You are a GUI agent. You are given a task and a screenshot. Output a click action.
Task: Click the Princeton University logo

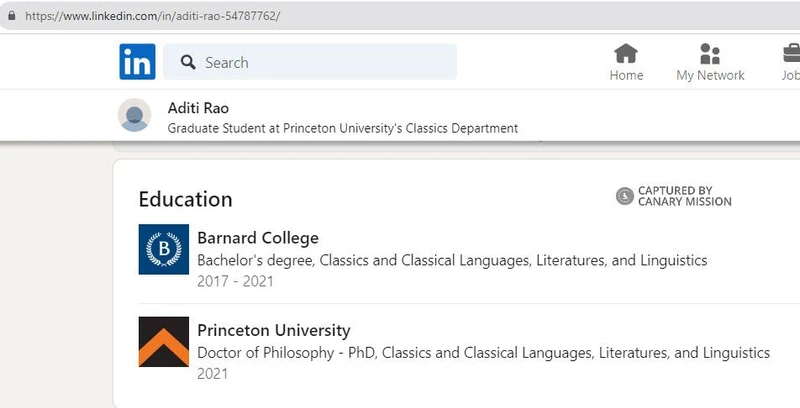(x=163, y=341)
